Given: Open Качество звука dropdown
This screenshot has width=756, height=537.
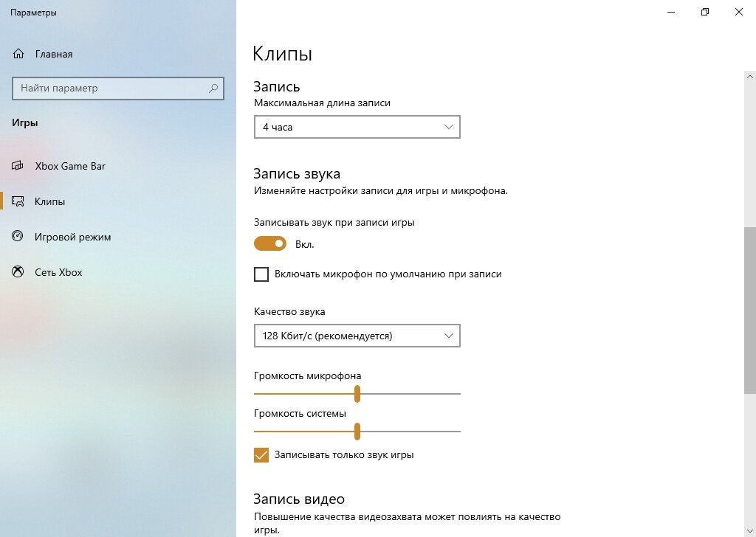Looking at the screenshot, I should pos(357,336).
